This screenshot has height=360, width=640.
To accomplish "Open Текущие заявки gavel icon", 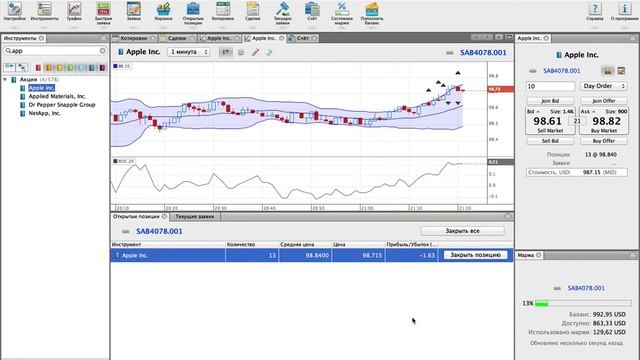I will pyautogui.click(x=282, y=13).
